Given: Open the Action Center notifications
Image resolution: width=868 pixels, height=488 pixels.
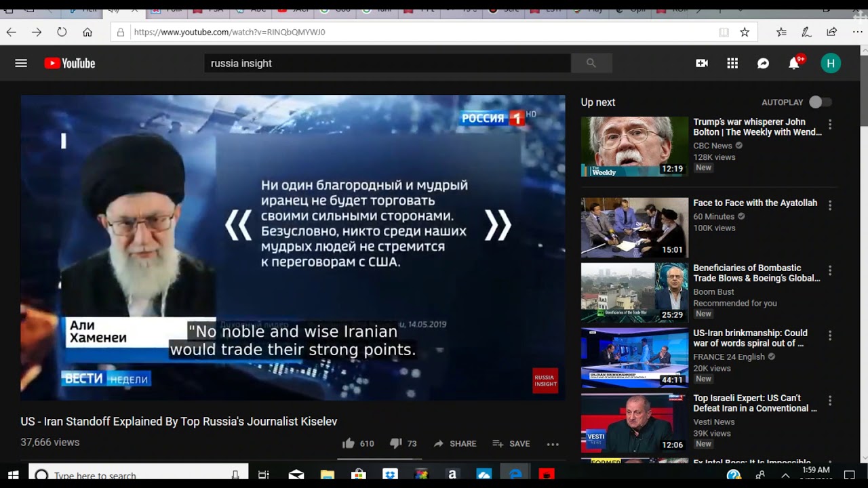Looking at the screenshot, I should tap(849, 475).
